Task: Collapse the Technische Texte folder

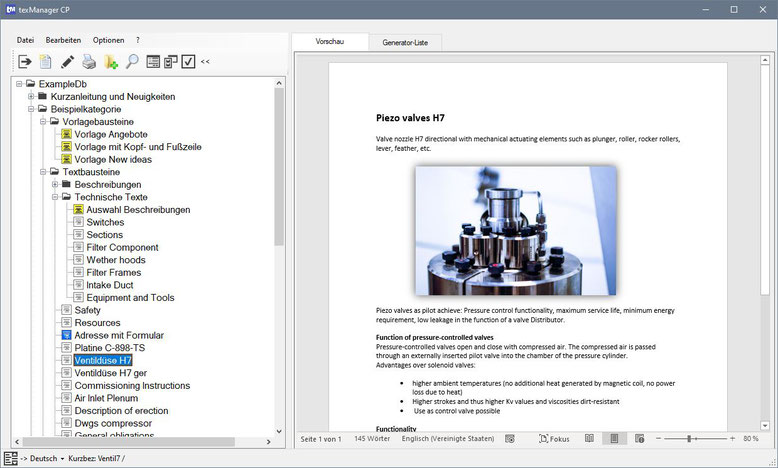Action: (55, 197)
